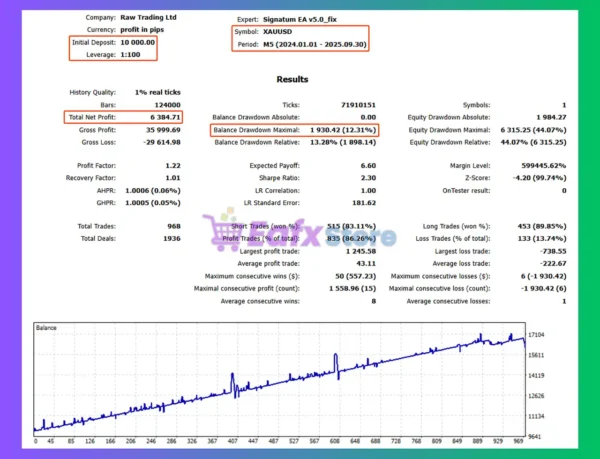Select LR Standard Error value 181.62

364,203
